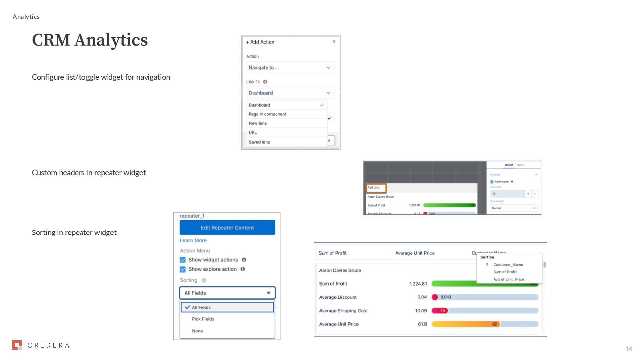Open the Action Navigate to dropdown
This screenshot has width=644, height=362.
coord(290,67)
